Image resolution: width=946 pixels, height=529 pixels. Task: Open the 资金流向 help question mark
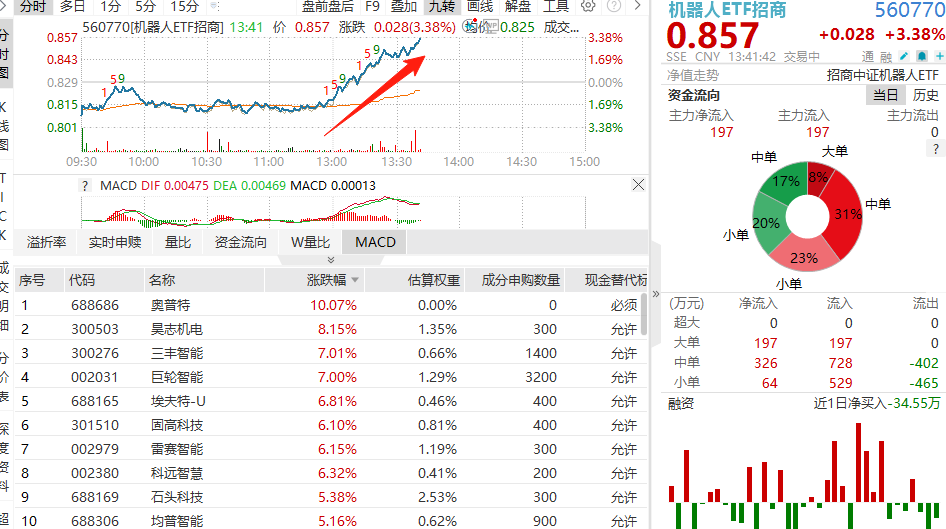click(x=936, y=149)
